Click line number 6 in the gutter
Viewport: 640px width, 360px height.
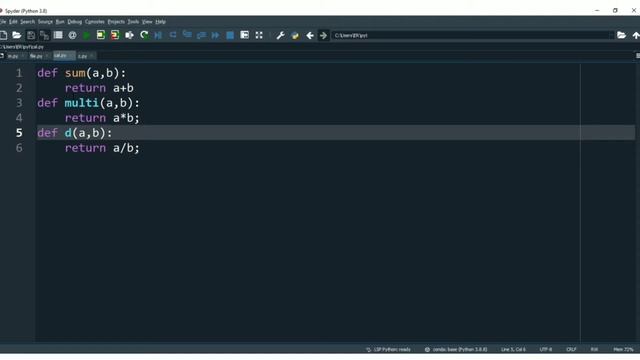tap(19, 148)
